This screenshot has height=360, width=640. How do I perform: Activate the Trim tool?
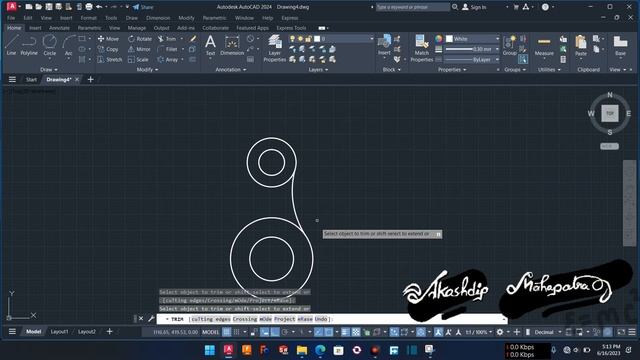coord(167,39)
